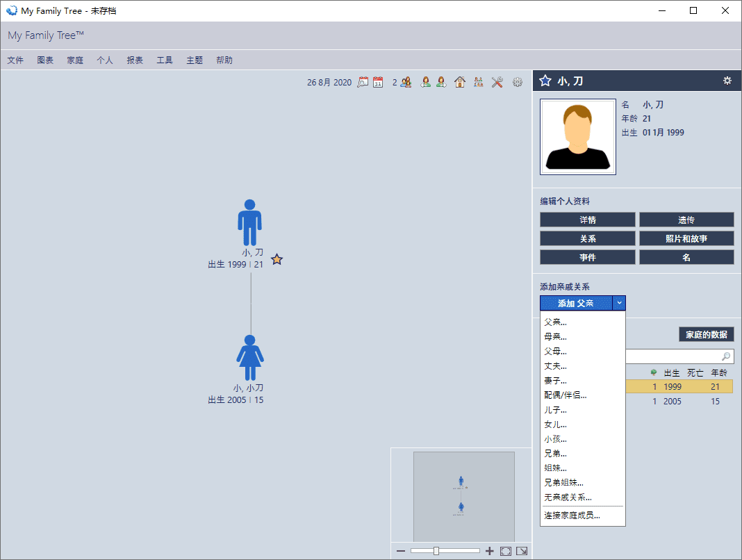Open the 图表 menu
The image size is (742, 560).
coord(44,60)
